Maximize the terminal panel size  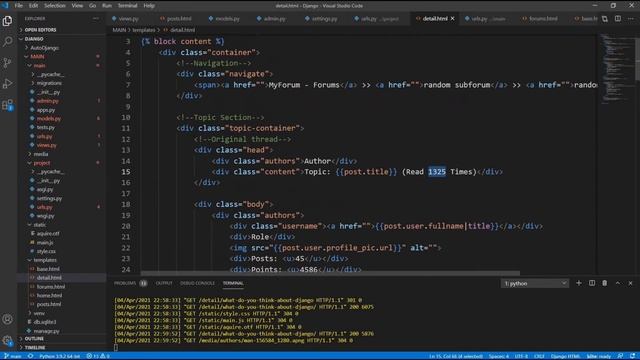coord(618,283)
